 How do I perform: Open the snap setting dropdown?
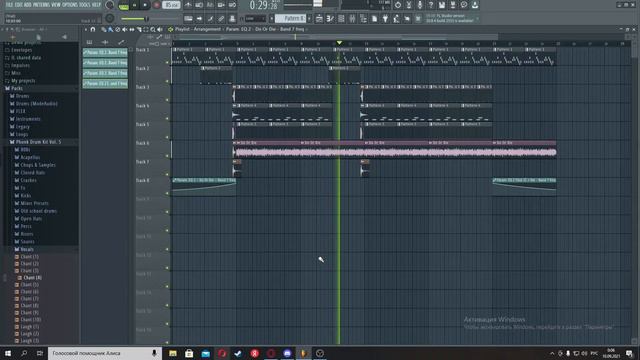point(255,19)
